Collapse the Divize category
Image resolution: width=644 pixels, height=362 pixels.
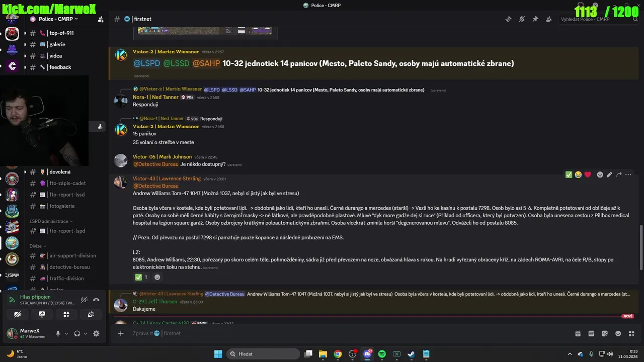coord(37,246)
